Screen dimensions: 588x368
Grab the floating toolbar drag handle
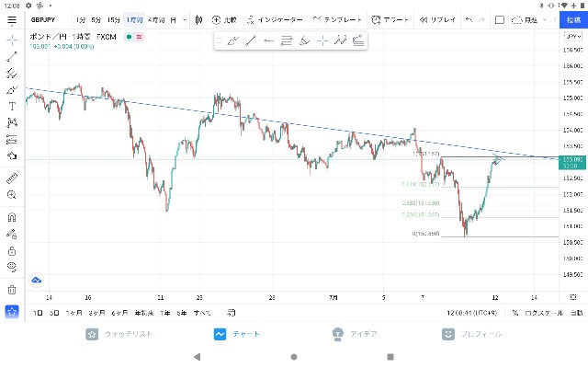point(220,40)
